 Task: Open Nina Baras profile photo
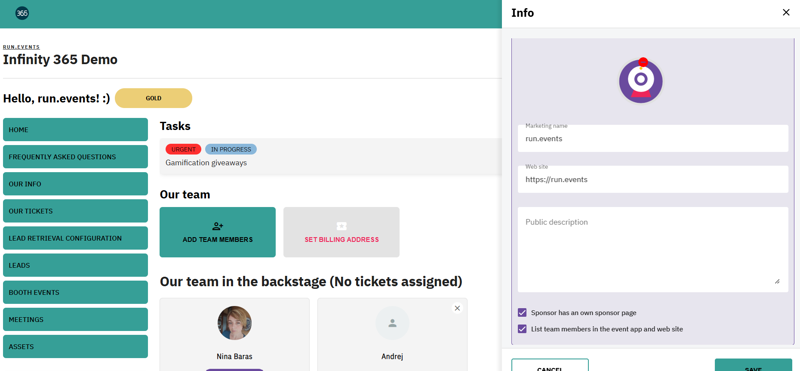tap(235, 323)
